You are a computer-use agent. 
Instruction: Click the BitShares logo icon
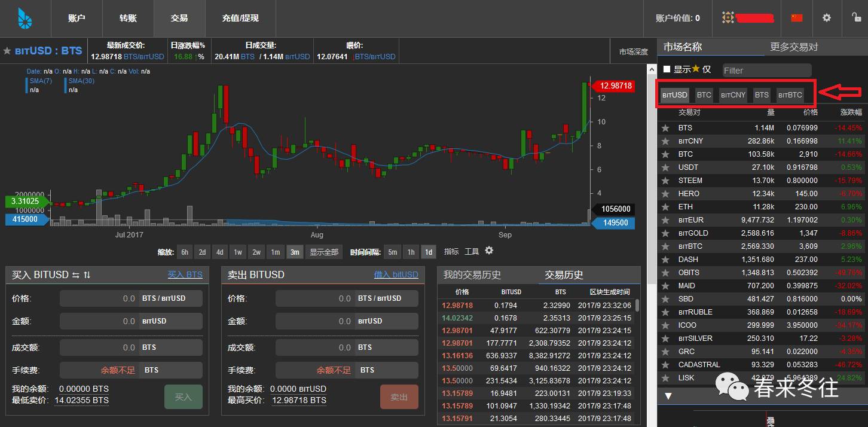pos(25,19)
